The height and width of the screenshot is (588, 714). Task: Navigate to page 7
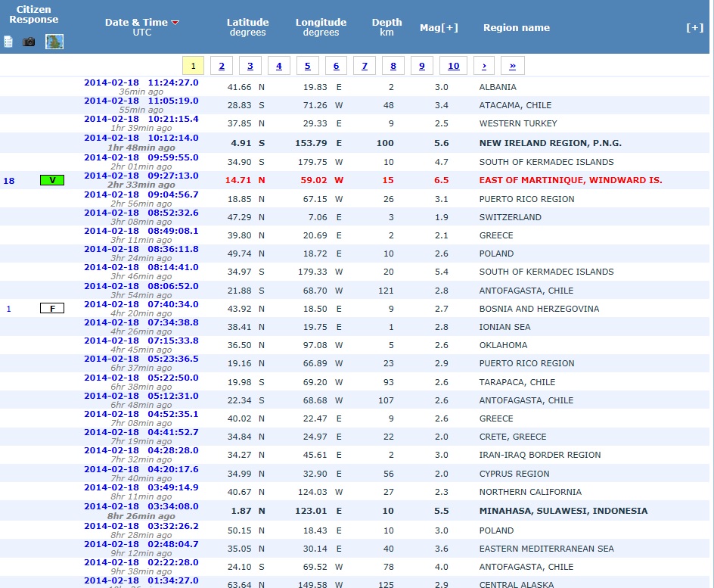coord(365,66)
